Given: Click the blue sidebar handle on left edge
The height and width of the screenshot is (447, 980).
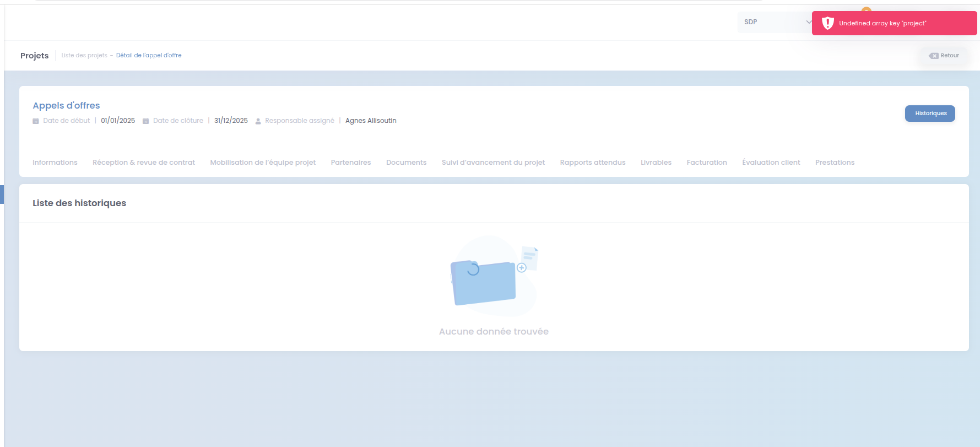Looking at the screenshot, I should (x=2, y=195).
